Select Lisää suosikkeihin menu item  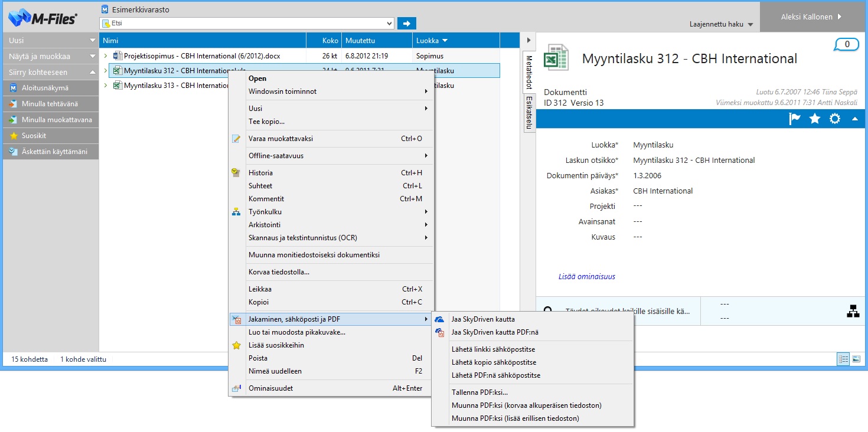coord(331,345)
